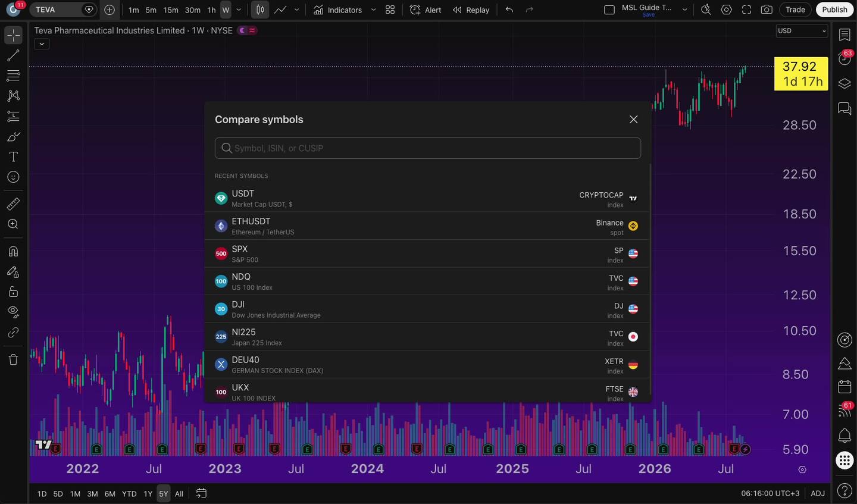This screenshot has height=504, width=857.
Task: Open the layout setup square icon
Action: 609,10
